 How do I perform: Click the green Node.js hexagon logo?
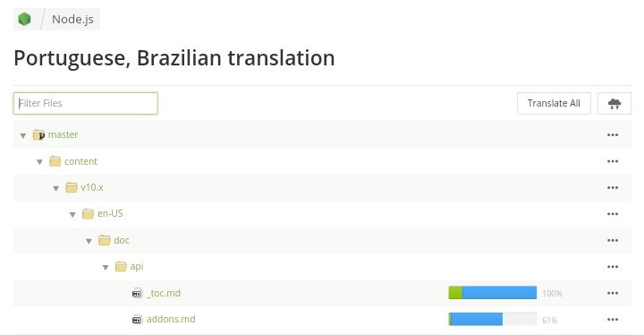pos(25,19)
